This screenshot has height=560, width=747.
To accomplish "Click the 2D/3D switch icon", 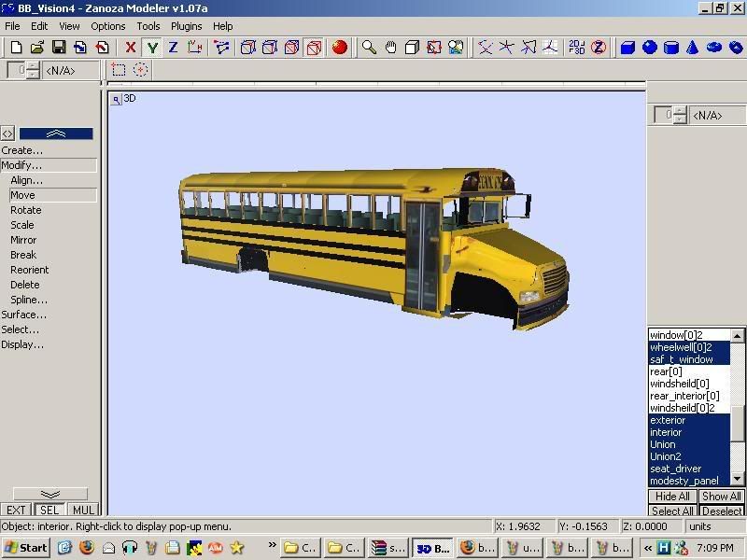I will click(x=577, y=47).
